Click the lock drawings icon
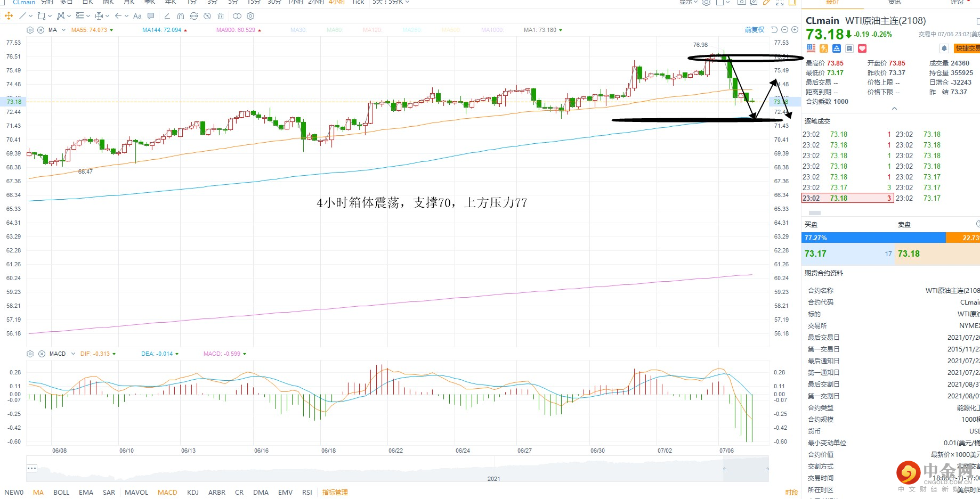Image resolution: width=980 pixels, height=499 pixels. (x=194, y=16)
